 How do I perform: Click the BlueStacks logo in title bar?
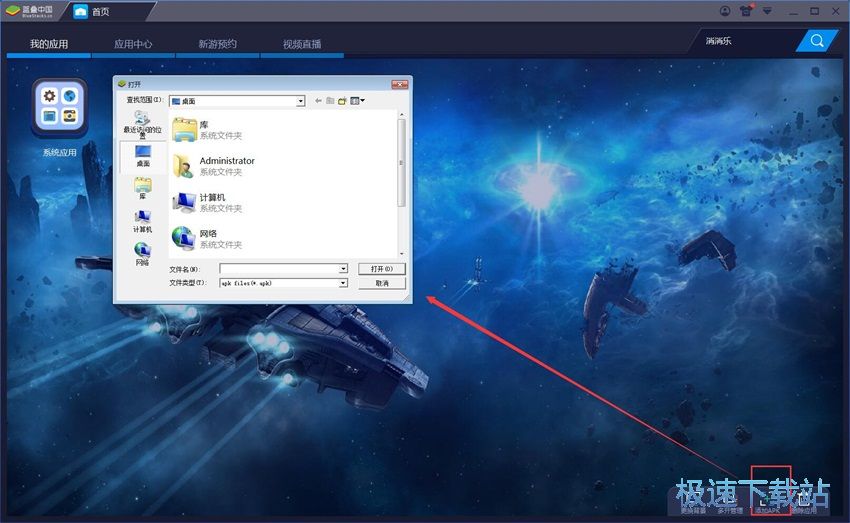click(30, 11)
